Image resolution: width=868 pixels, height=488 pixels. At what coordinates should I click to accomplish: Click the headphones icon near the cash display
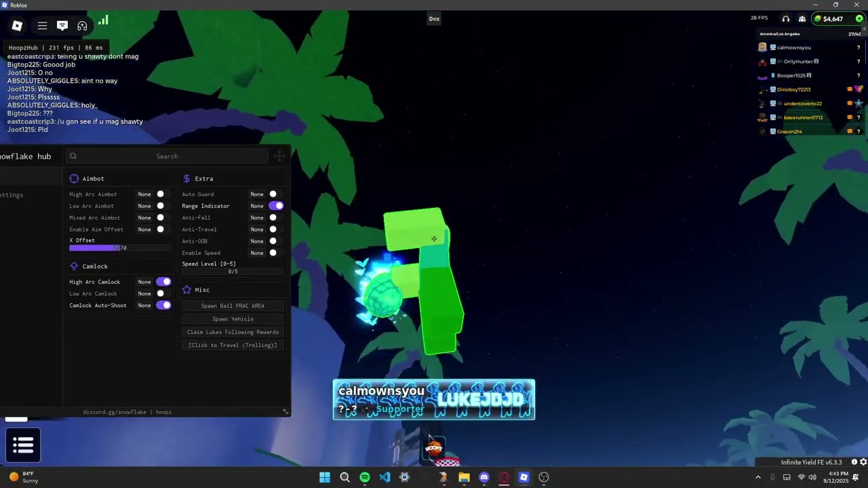pos(785,19)
